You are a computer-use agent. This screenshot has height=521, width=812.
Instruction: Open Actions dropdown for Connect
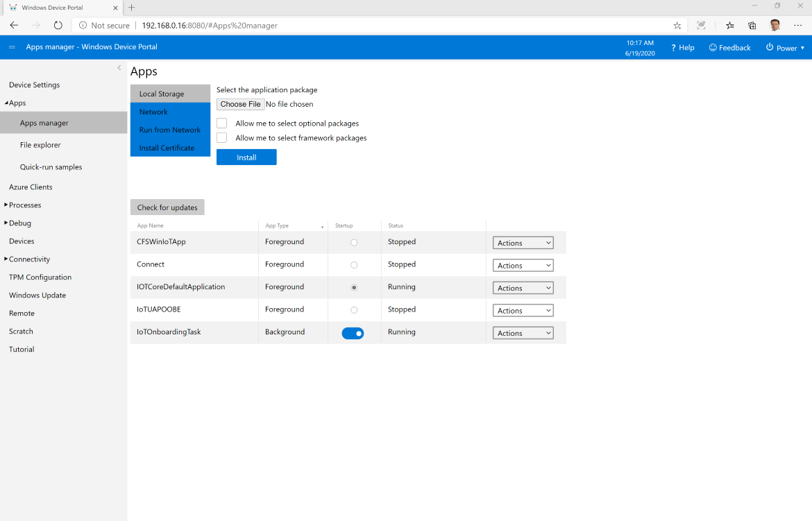pos(523,265)
